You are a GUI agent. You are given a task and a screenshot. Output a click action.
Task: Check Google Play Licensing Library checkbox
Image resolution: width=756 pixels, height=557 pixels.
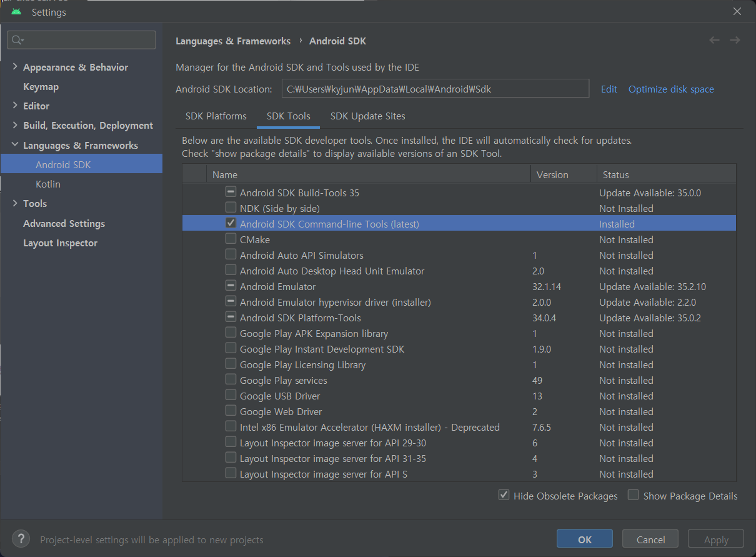pyautogui.click(x=231, y=364)
